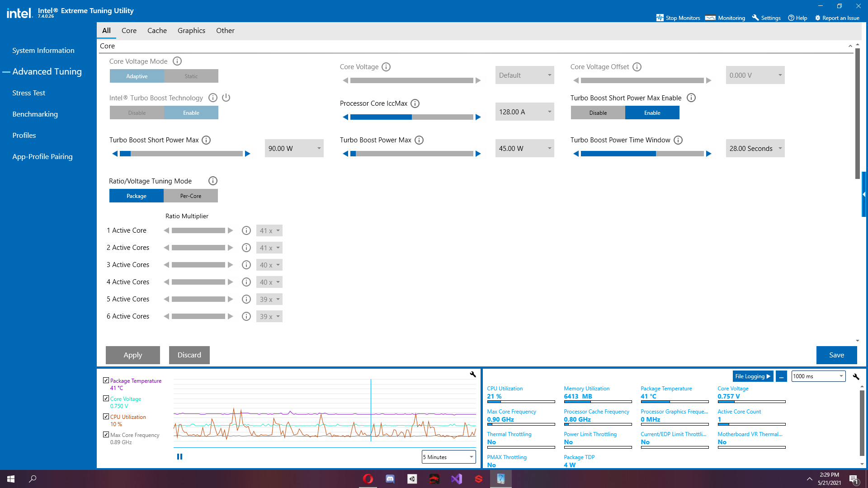Image resolution: width=868 pixels, height=488 pixels.
Task: Switch tuning mode to Per-Core
Action: point(191,196)
